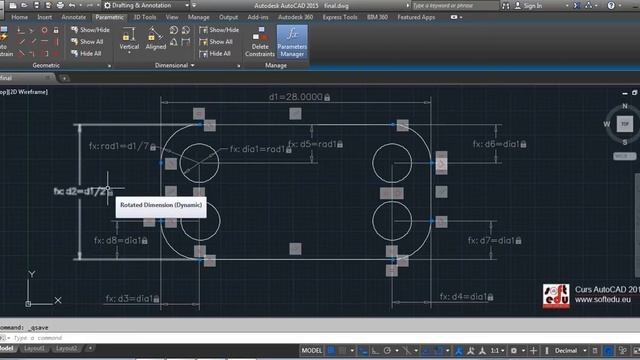Screen dimensions: 640x360
Task: Click Show/Hide in the Dimensional panel
Action: [x=219, y=30]
